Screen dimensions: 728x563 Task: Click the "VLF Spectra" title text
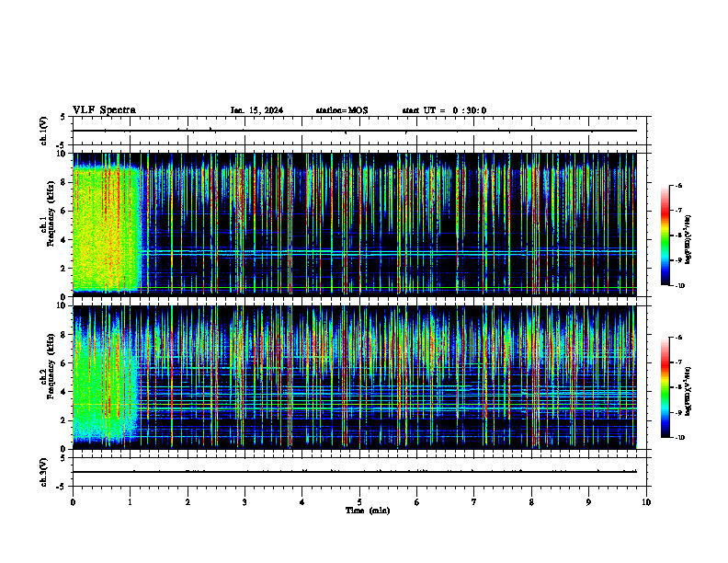(x=105, y=110)
